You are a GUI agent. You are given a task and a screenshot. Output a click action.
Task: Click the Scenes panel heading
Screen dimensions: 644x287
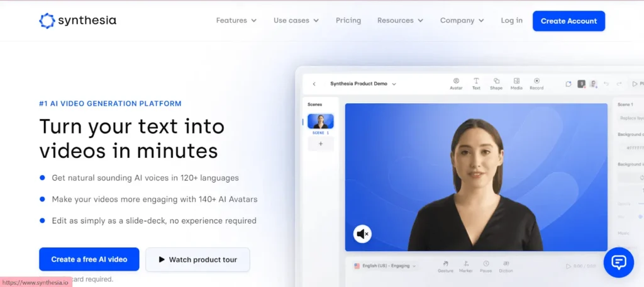click(314, 104)
